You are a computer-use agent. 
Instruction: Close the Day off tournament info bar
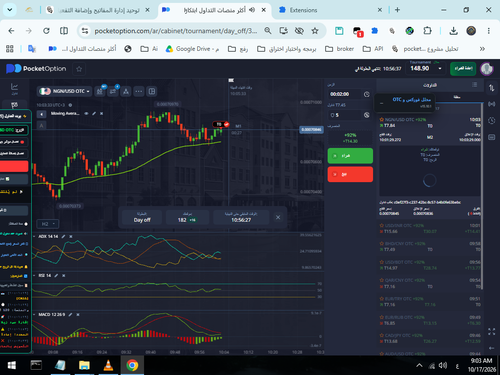[x=278, y=217]
